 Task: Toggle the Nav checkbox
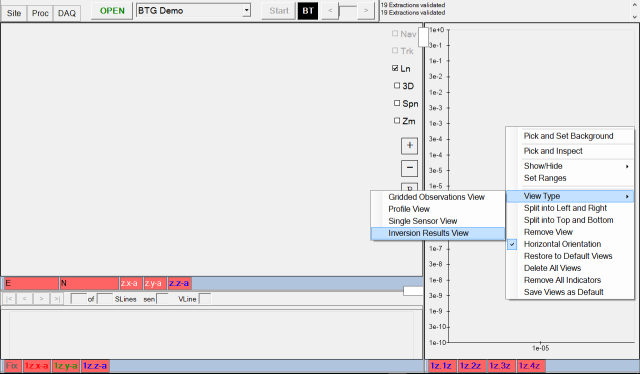395,33
